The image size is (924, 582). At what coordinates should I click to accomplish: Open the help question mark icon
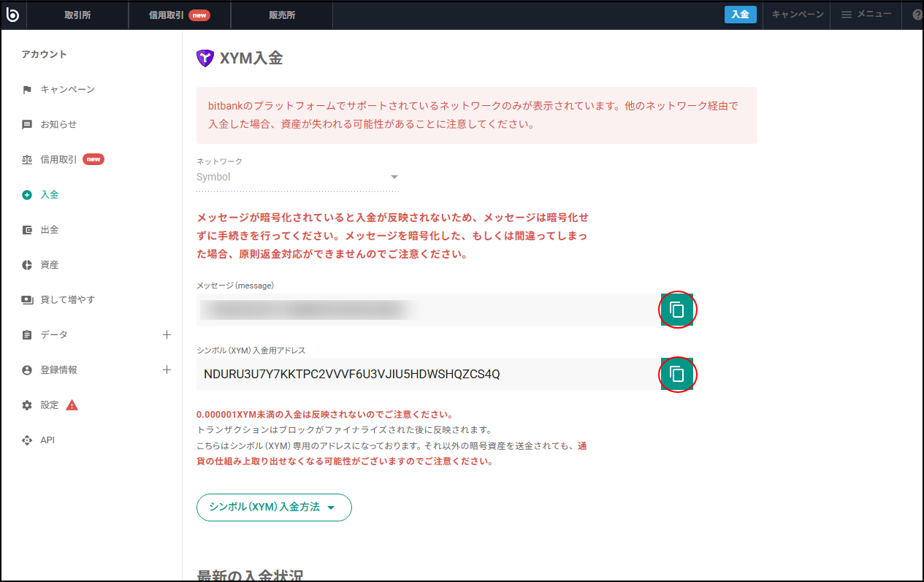click(x=917, y=15)
